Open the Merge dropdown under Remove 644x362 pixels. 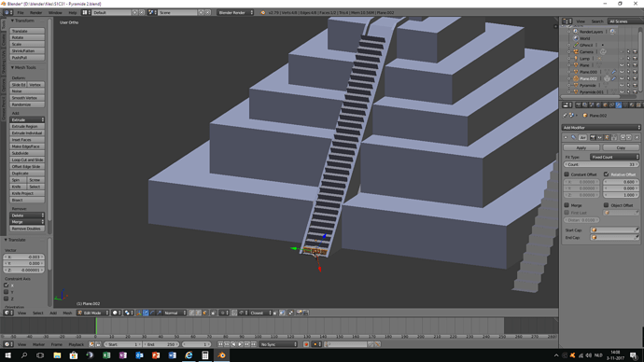27,222
